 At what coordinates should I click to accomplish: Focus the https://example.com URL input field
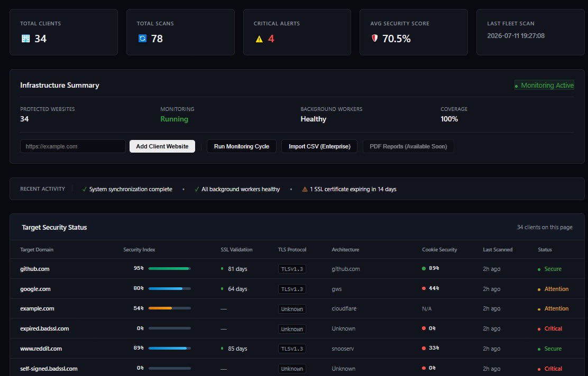[73, 146]
